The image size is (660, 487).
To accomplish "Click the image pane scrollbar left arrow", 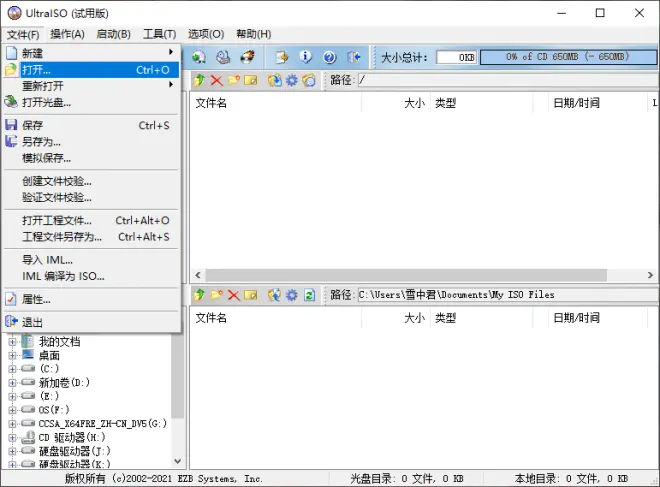I will [x=198, y=275].
